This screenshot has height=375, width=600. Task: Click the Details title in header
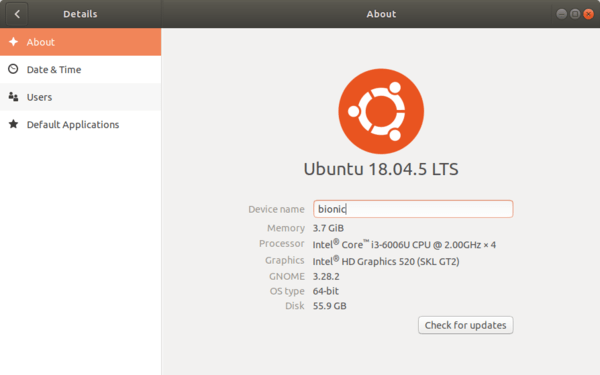(80, 14)
